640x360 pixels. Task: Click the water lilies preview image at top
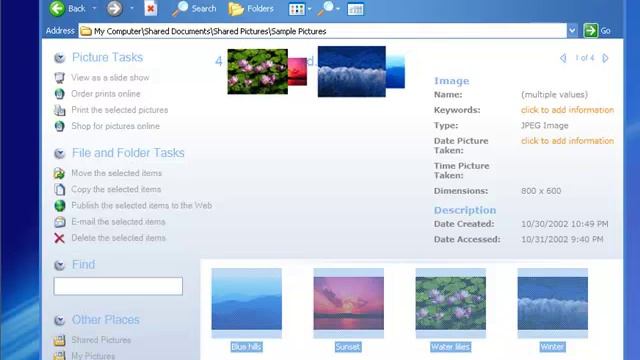(x=258, y=71)
